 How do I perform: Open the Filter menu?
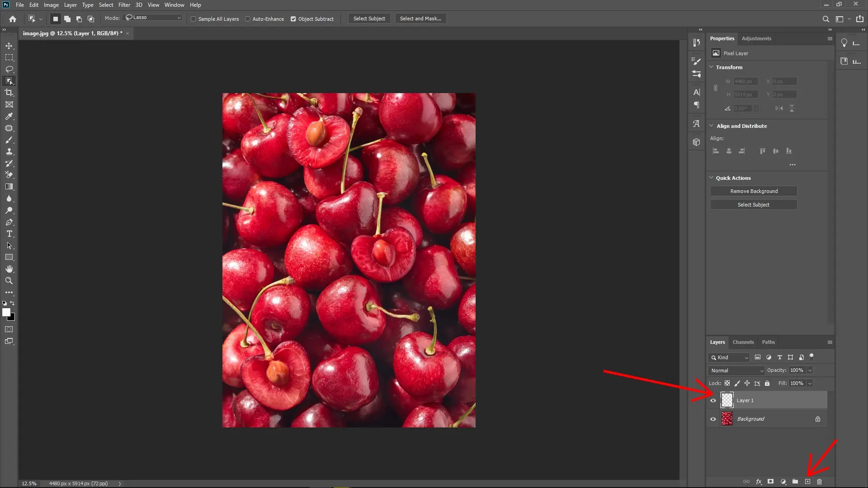(124, 5)
